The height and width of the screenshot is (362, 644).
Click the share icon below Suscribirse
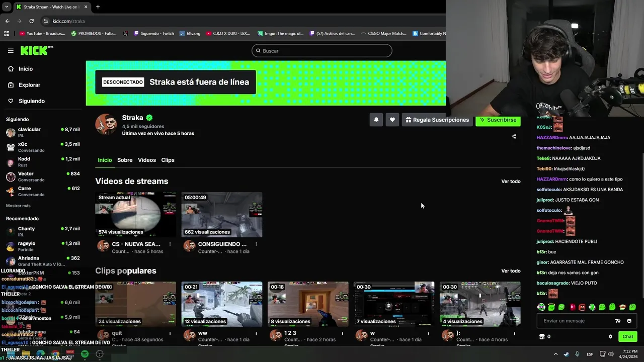click(514, 136)
